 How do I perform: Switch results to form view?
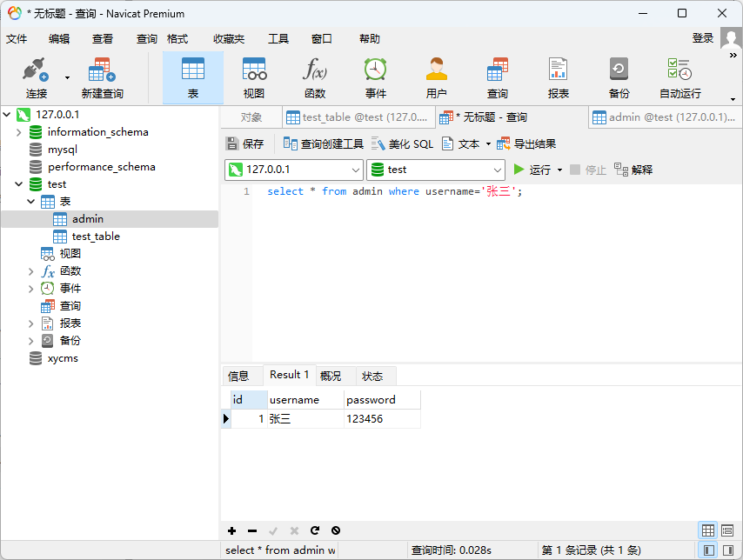pos(727,530)
